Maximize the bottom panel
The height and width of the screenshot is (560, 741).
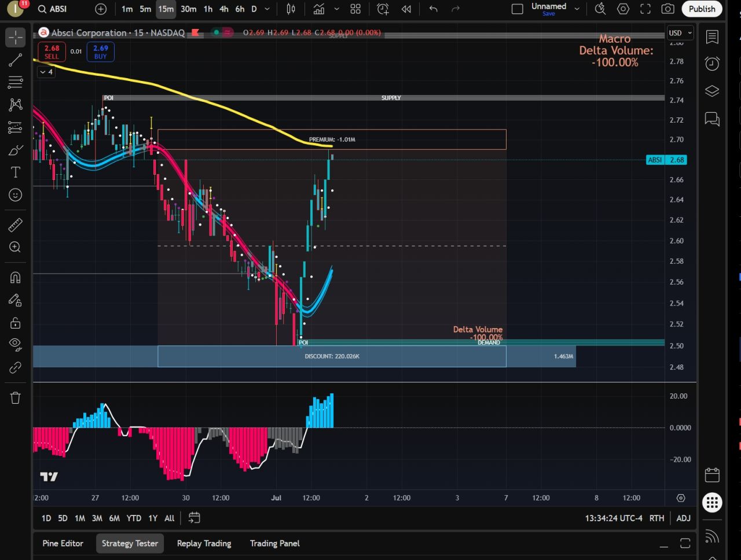pos(685,543)
